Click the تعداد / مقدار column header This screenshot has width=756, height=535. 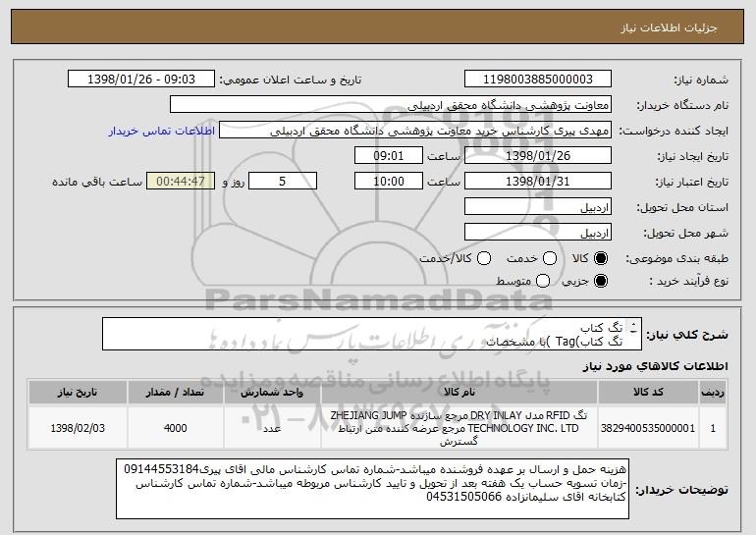coord(176,393)
